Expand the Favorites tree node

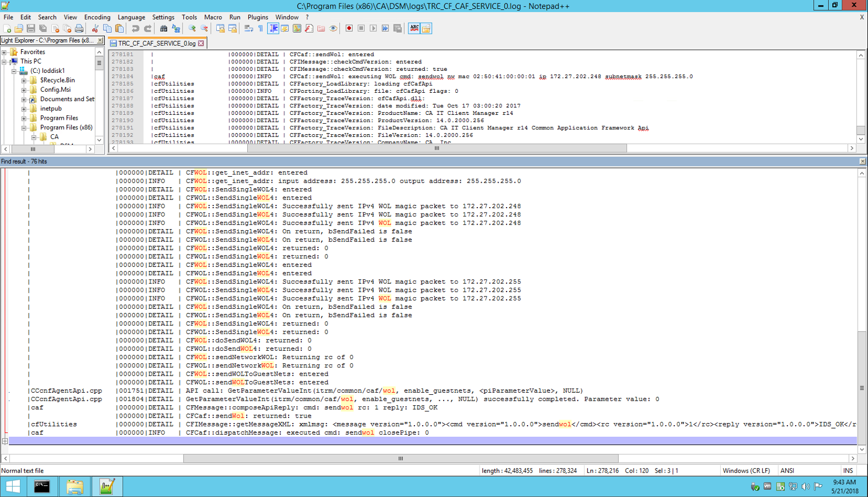coord(4,52)
